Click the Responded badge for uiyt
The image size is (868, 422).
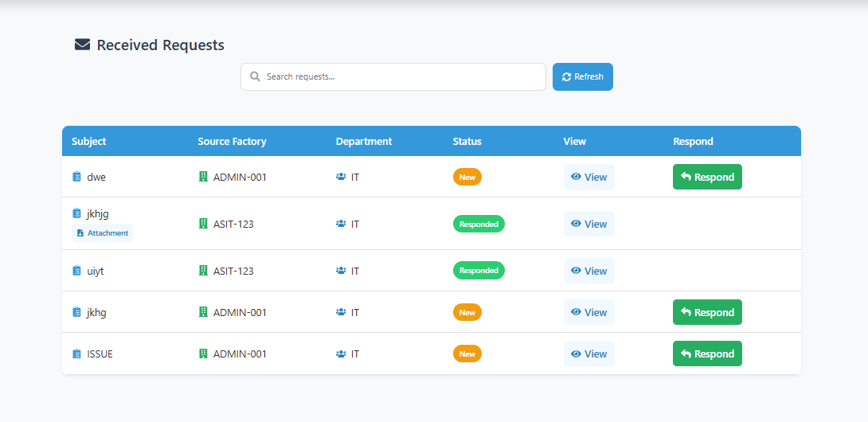point(479,271)
